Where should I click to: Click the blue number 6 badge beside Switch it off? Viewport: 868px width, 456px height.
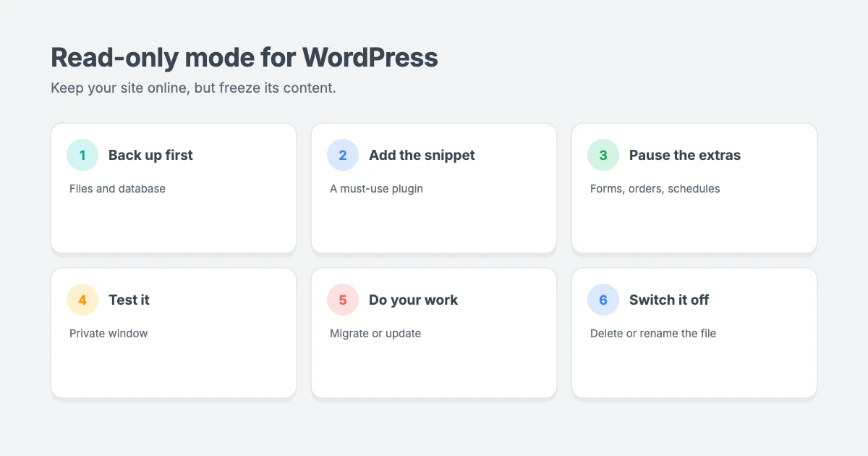(603, 300)
